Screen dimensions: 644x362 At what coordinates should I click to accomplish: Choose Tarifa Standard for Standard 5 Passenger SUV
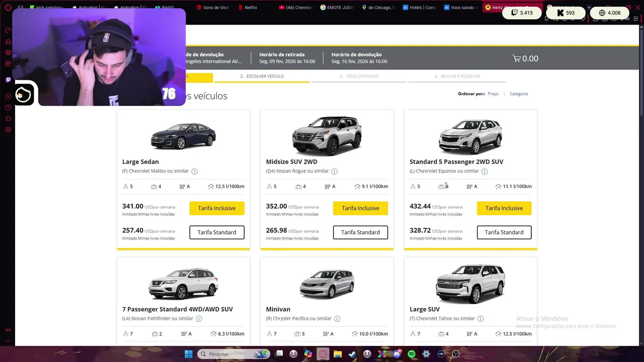(x=504, y=232)
